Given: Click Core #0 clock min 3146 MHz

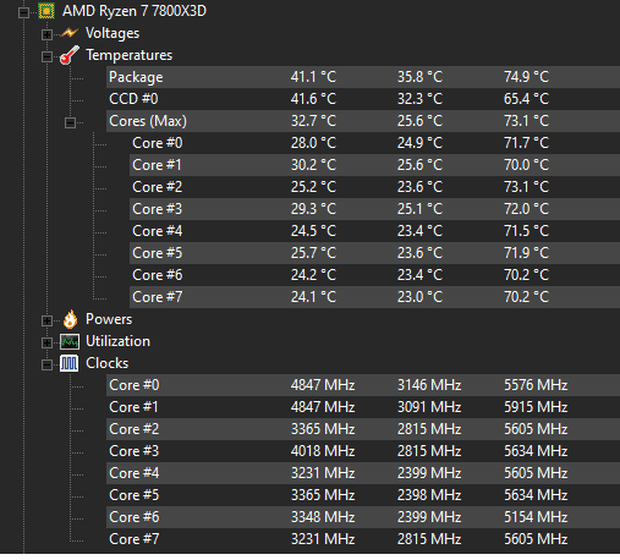Looking at the screenshot, I should (x=429, y=385).
